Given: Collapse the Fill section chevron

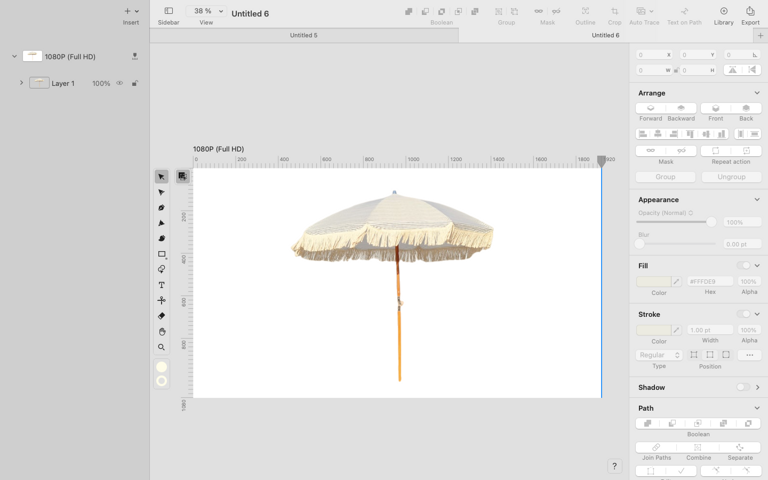Looking at the screenshot, I should [757, 265].
